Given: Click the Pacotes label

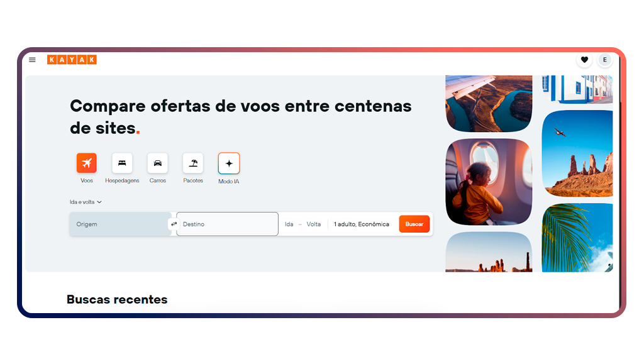Looking at the screenshot, I should pos(193,180).
